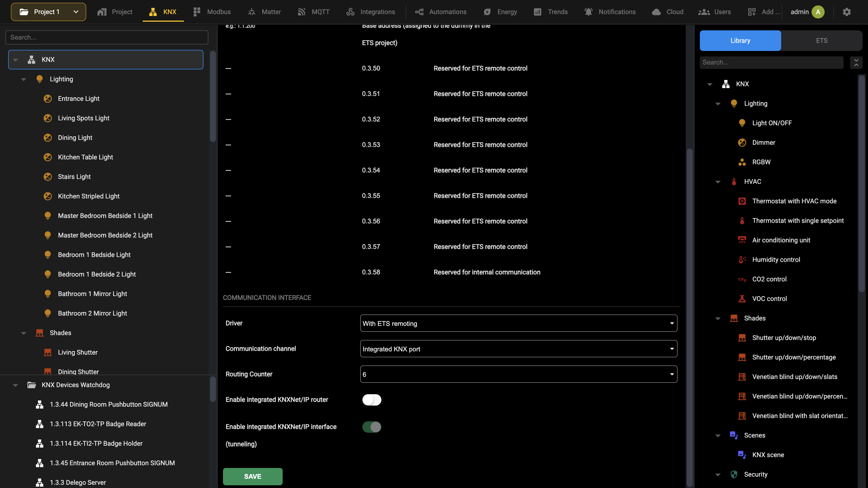The width and height of the screenshot is (868, 488).
Task: Switch to the Modbus tab
Action: tap(212, 12)
